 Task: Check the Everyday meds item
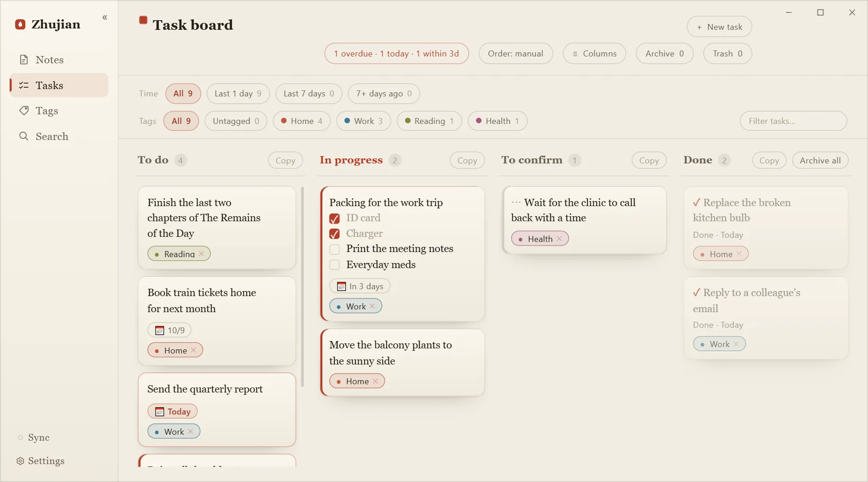335,265
